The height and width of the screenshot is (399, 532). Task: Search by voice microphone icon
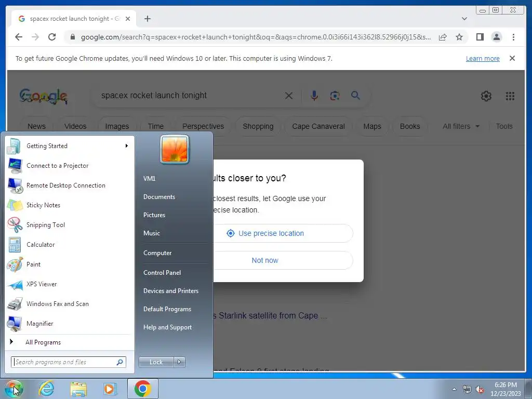[314, 96]
